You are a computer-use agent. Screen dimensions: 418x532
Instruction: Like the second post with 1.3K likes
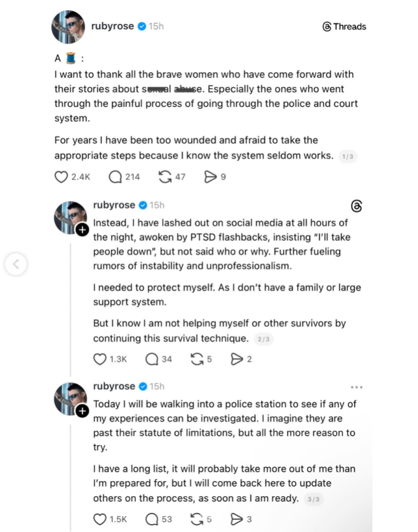100,359
